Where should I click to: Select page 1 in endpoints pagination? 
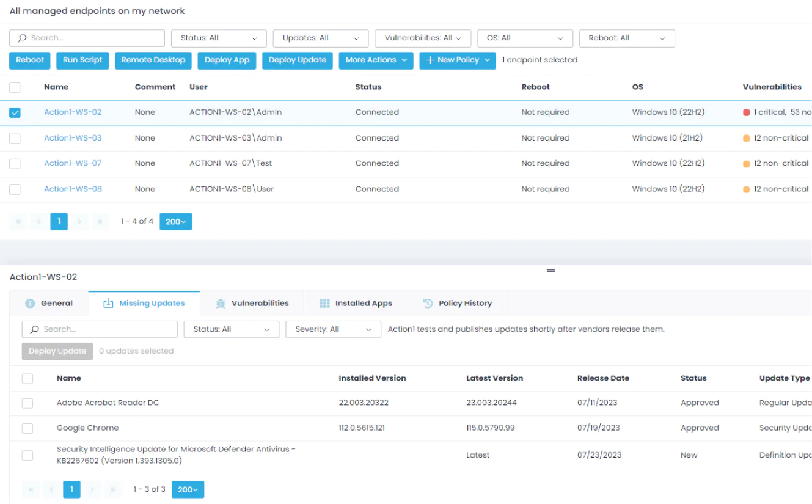pos(59,222)
